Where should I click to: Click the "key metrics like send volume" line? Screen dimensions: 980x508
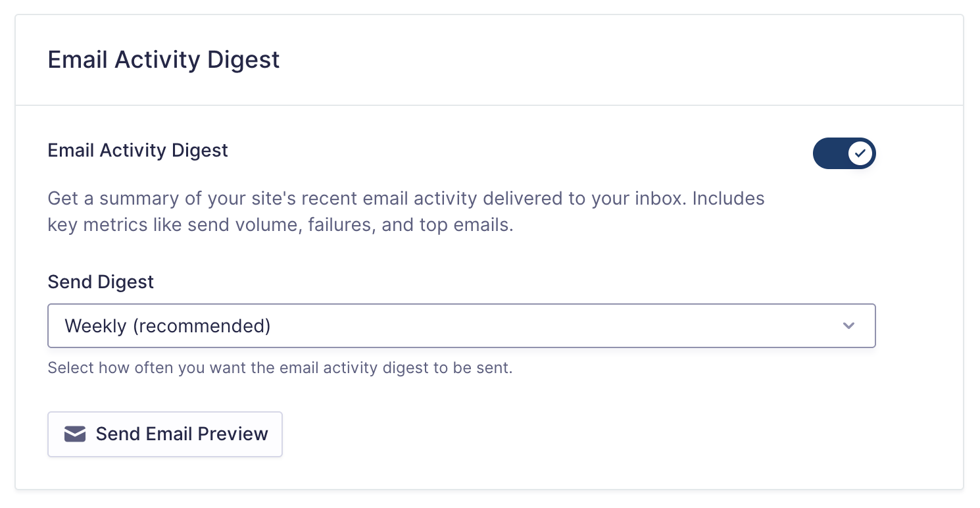(x=280, y=225)
